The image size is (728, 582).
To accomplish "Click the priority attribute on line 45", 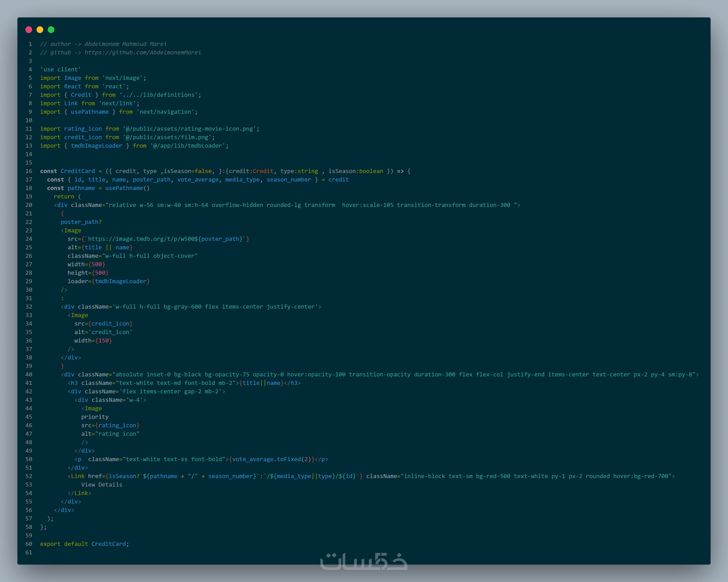I will point(95,417).
